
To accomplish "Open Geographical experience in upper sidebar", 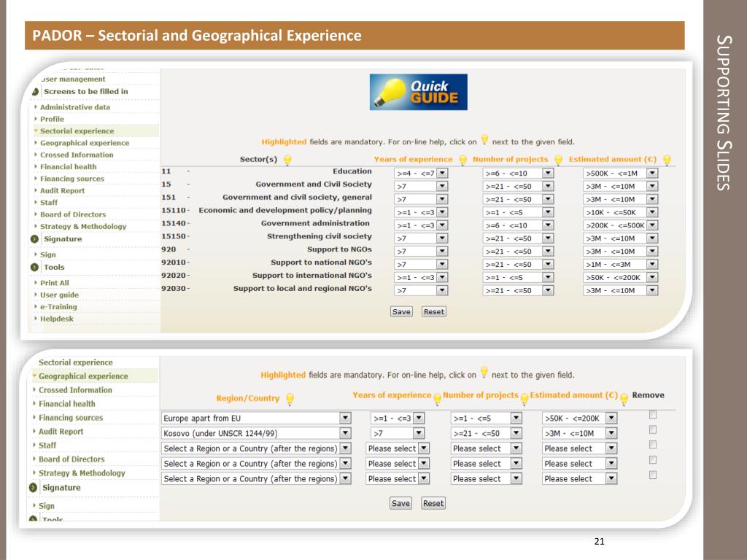I will coord(85,143).
